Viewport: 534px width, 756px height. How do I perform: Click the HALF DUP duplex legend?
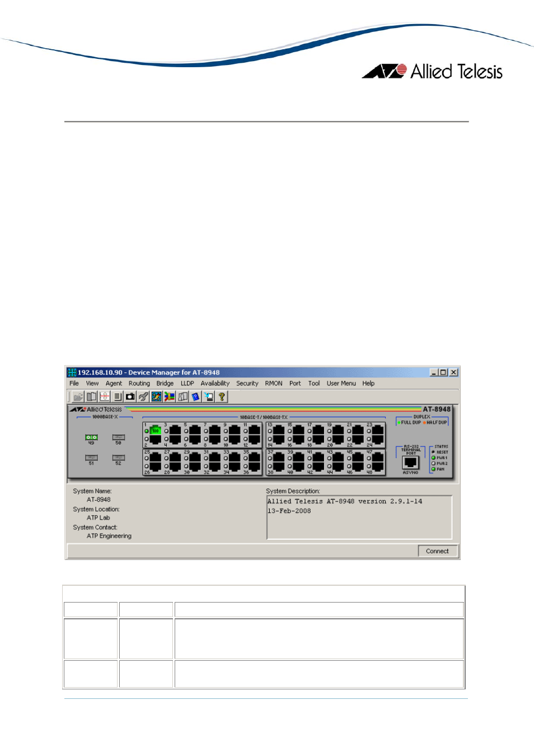(x=435, y=423)
